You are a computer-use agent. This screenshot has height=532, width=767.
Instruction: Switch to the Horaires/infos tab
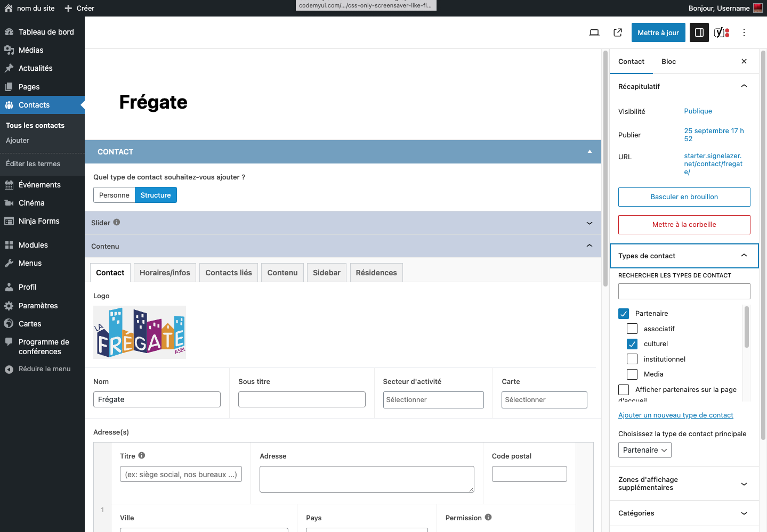click(165, 273)
